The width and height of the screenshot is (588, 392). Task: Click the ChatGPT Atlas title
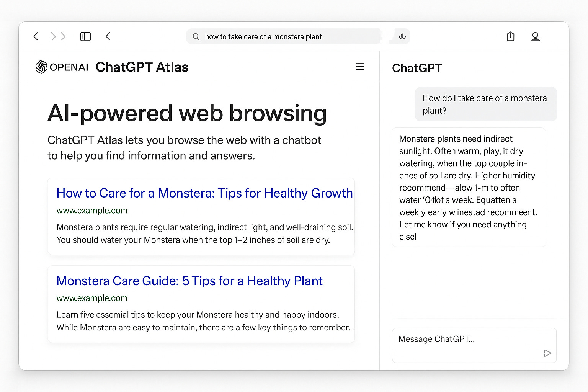[142, 67]
